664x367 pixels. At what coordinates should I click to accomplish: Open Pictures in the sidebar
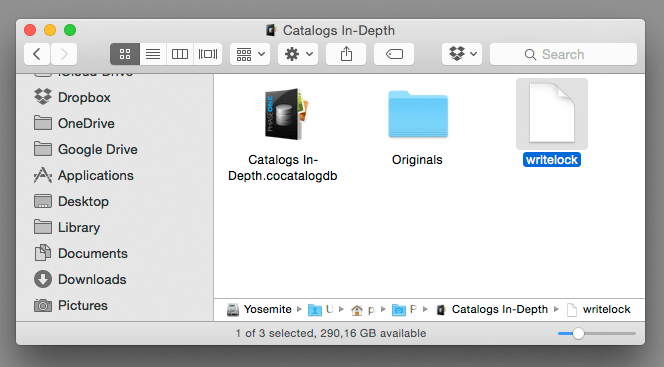click(71, 305)
